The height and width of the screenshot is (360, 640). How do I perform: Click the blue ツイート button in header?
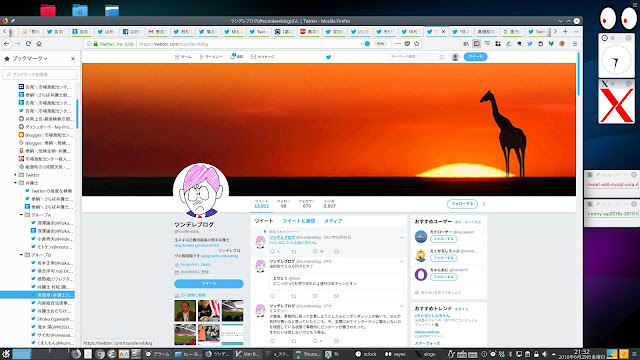(476, 57)
